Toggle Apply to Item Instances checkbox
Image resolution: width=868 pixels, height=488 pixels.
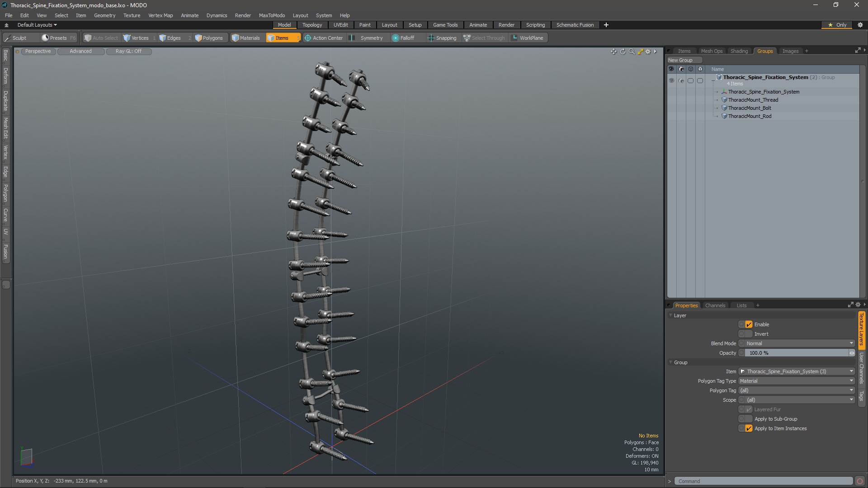749,428
